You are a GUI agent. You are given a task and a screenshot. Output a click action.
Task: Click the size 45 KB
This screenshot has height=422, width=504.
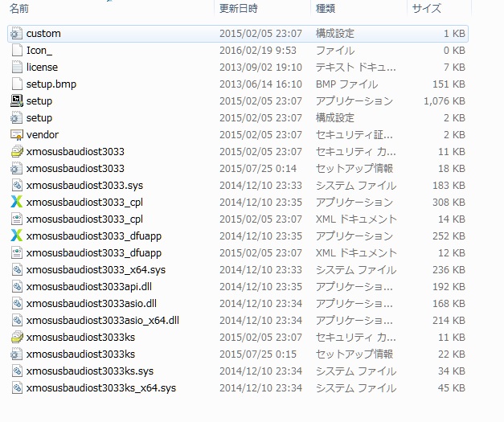452,388
